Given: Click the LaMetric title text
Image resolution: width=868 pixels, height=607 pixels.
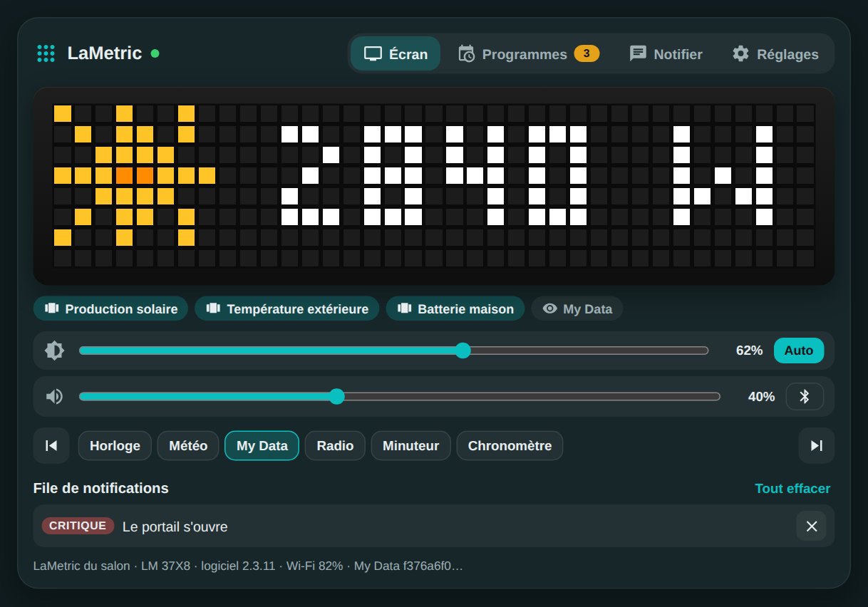Looking at the screenshot, I should click(x=105, y=53).
